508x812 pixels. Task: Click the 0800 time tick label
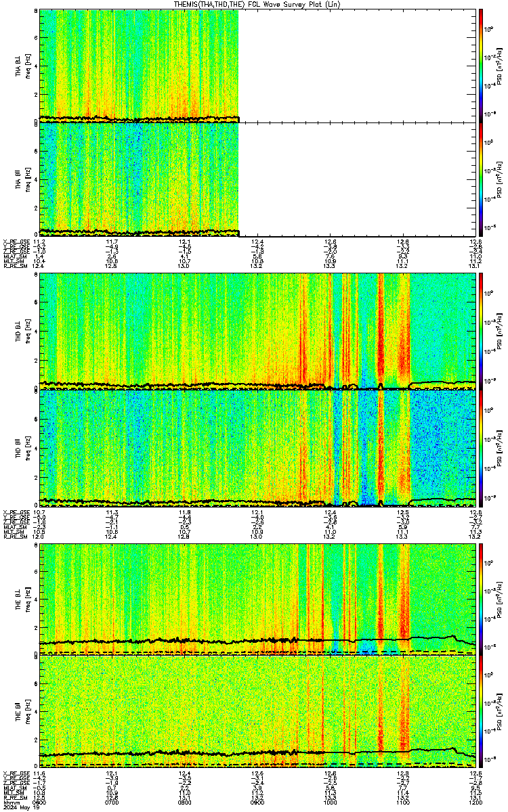(x=185, y=802)
